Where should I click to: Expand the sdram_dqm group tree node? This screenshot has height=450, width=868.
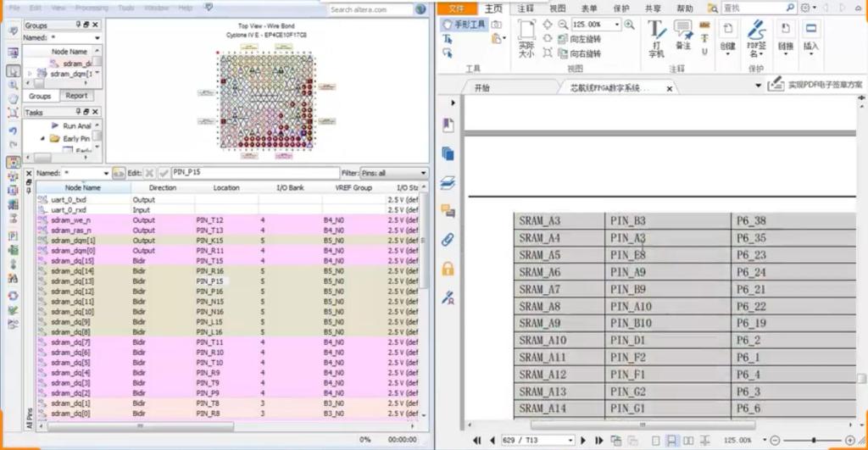click(x=31, y=74)
